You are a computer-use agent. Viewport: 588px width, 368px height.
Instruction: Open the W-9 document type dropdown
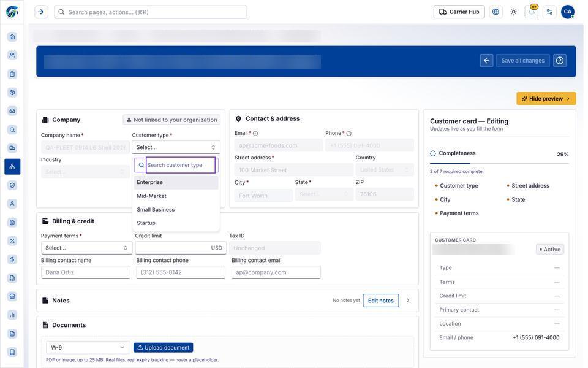88,347
